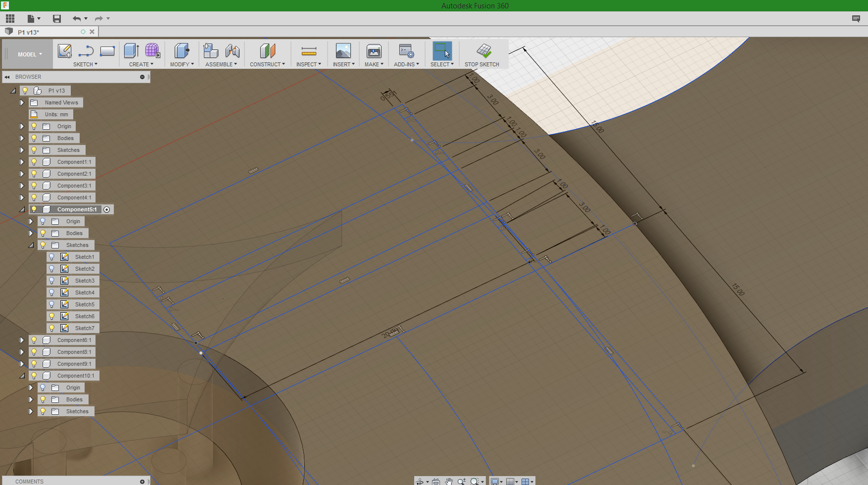
Task: Click the Undo arrow
Action: [x=77, y=18]
